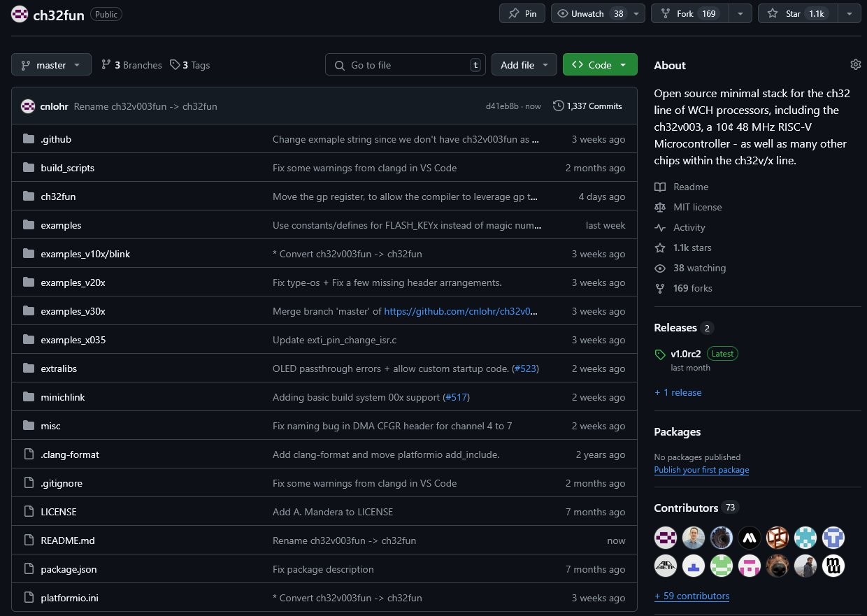Open pull request #523 link
This screenshot has height=616, width=867.
pos(526,368)
